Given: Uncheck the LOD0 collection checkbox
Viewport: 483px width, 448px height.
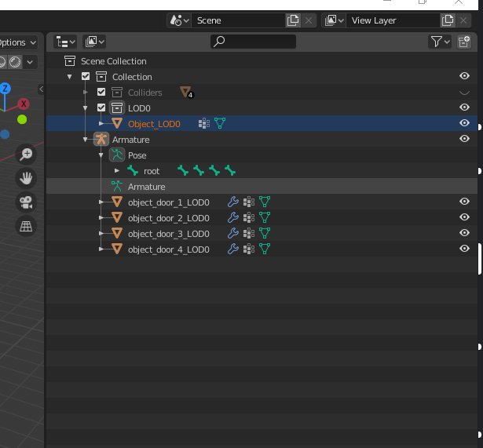Looking at the screenshot, I should 101,107.
